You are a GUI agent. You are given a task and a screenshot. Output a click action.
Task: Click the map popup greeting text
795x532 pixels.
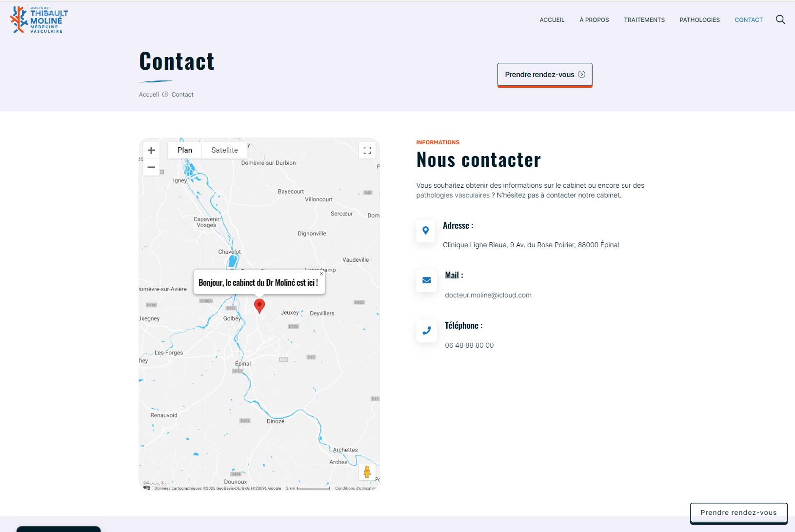click(258, 283)
